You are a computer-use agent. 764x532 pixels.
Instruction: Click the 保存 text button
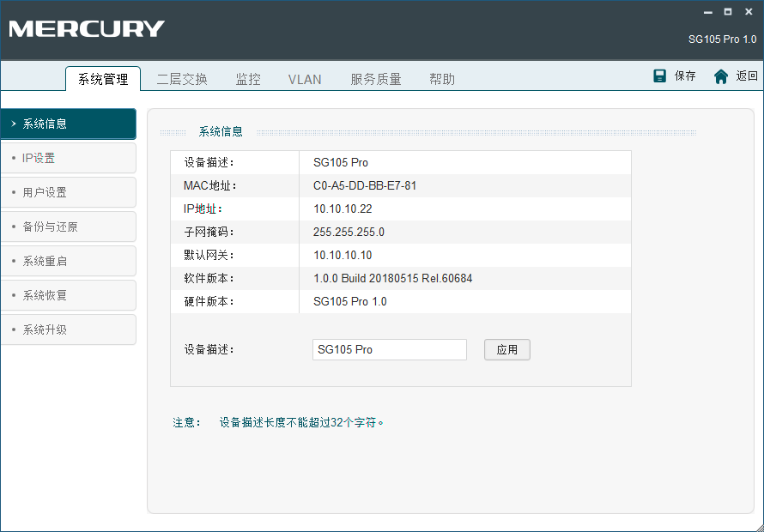point(685,76)
